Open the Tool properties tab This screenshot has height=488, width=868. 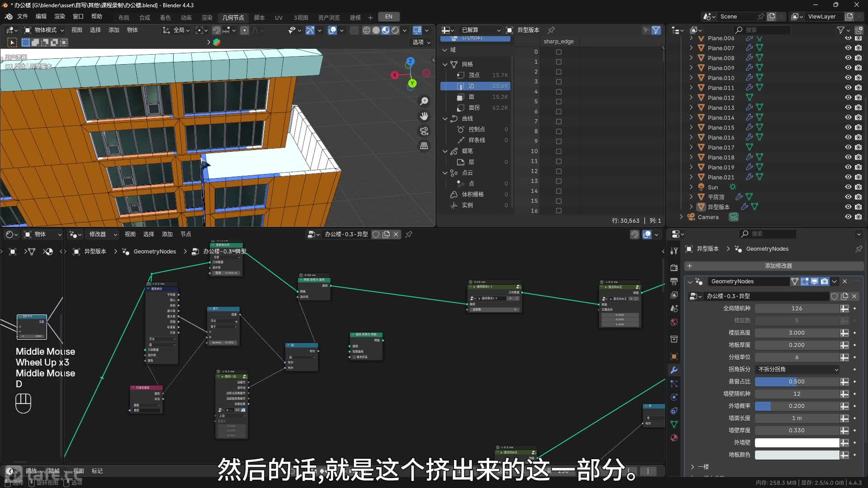click(674, 251)
